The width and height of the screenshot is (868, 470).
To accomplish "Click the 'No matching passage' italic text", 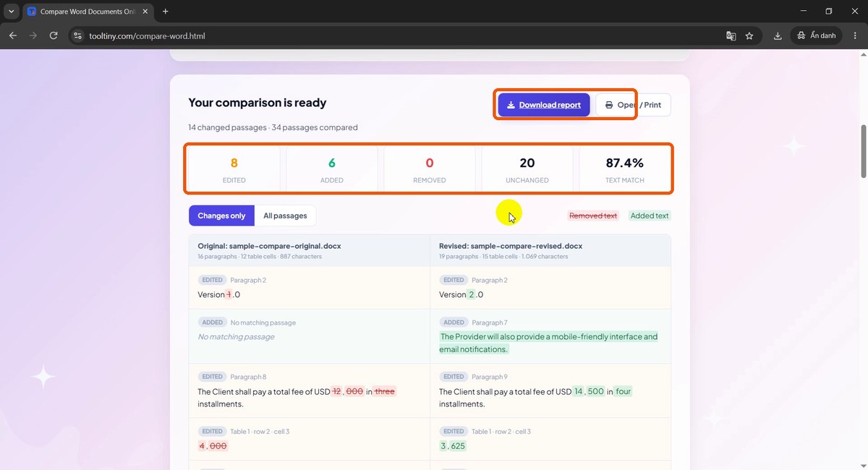I will tap(236, 337).
